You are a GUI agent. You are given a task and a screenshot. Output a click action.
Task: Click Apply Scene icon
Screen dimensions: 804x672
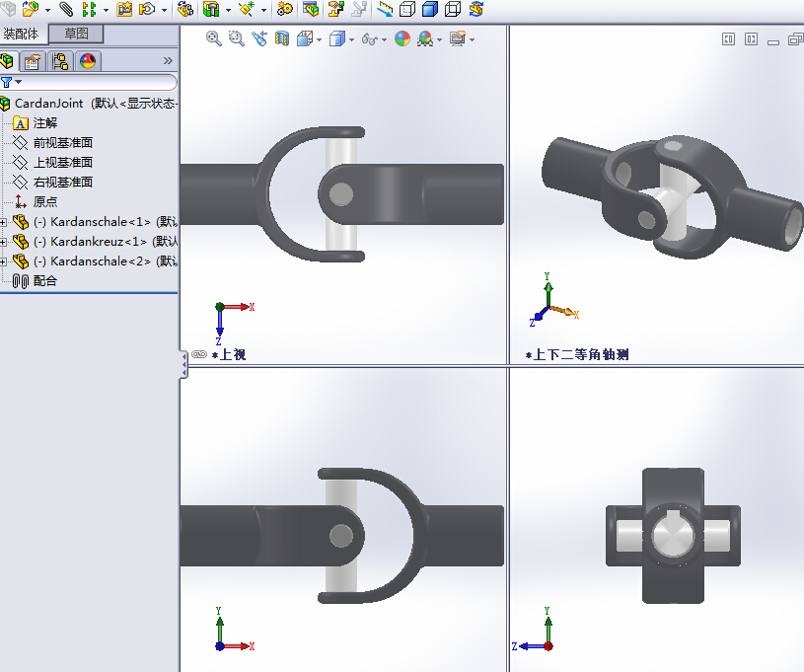click(x=425, y=38)
